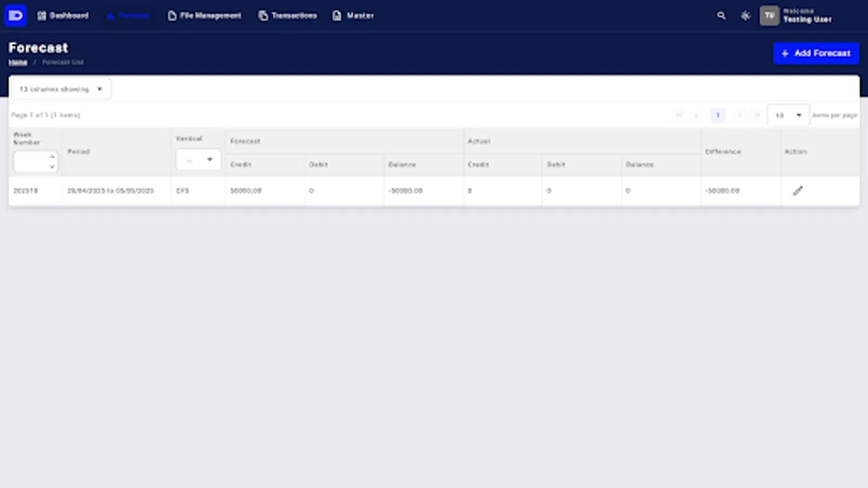The width and height of the screenshot is (868, 488).
Task: Increment the Week Number filter value
Action: (52, 156)
